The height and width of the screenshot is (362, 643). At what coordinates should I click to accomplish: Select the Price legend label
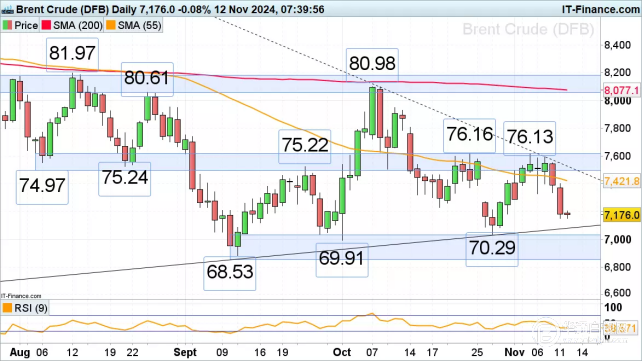click(26, 25)
